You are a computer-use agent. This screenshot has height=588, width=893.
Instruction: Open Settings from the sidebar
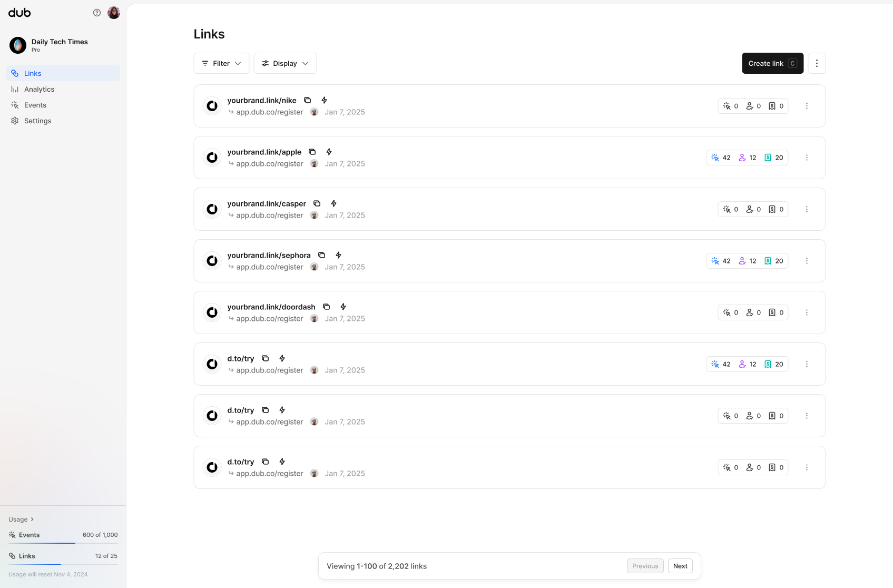pos(37,121)
